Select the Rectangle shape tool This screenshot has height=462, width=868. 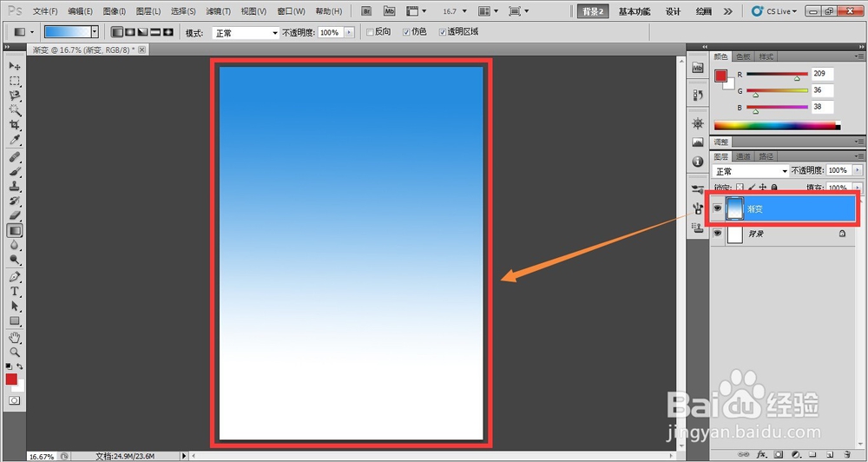click(15, 320)
